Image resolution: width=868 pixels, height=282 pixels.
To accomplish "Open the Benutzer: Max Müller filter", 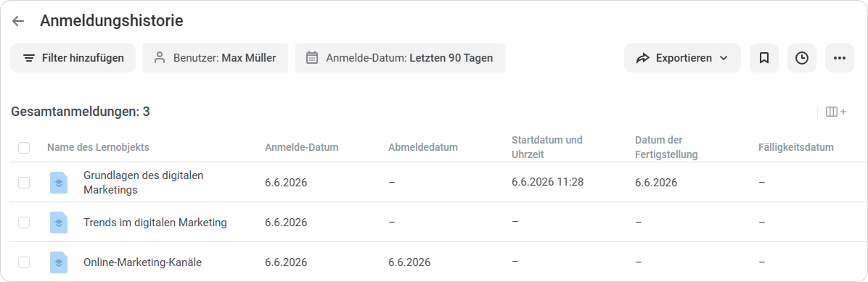I will pos(216,58).
